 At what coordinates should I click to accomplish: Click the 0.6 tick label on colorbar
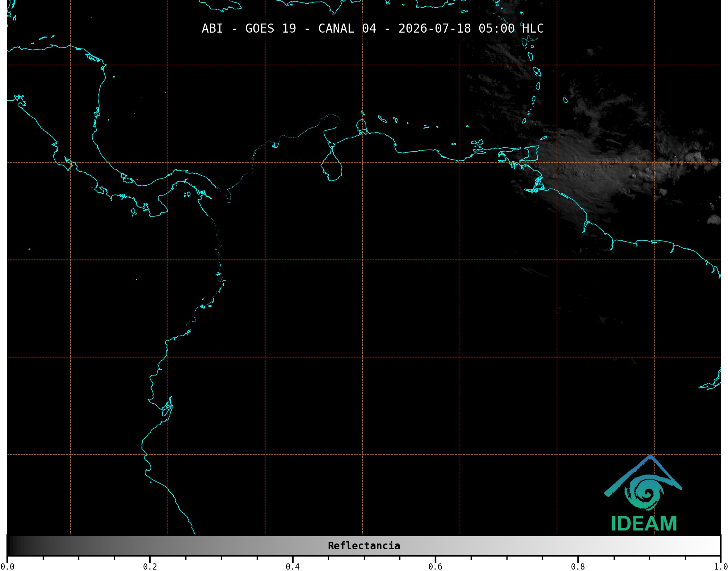click(x=435, y=567)
